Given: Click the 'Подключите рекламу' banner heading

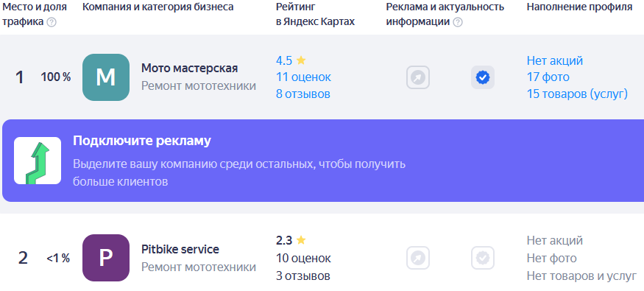Looking at the screenshot, I should click(142, 141).
